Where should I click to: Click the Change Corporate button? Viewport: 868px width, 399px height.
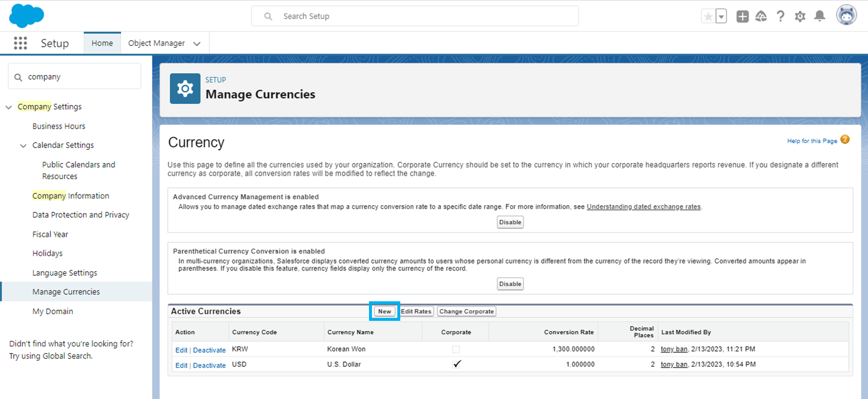(466, 312)
